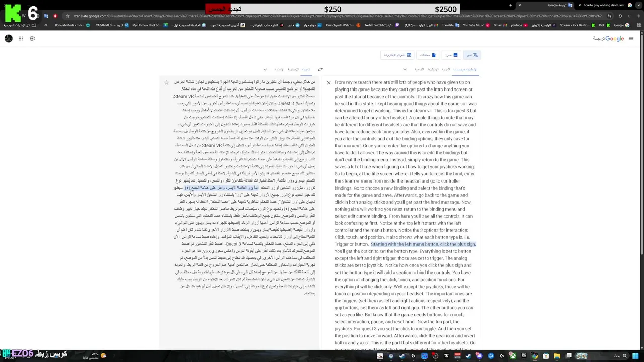
Task: Open Epic Games Launcher from taskbar
Action: (x=524, y=356)
